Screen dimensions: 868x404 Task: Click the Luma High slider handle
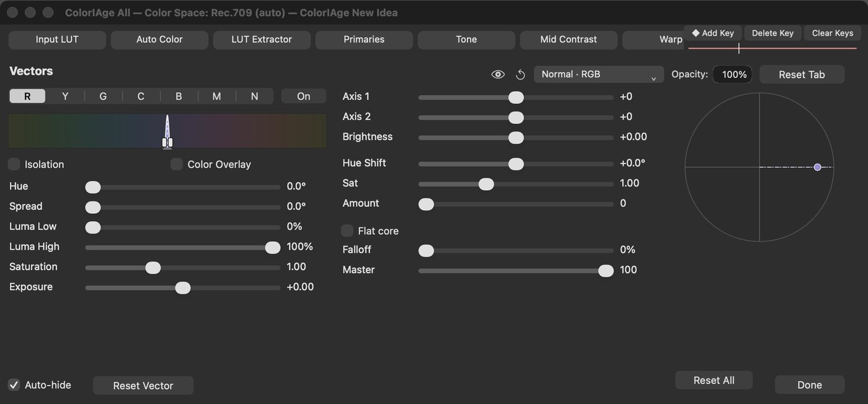point(273,247)
